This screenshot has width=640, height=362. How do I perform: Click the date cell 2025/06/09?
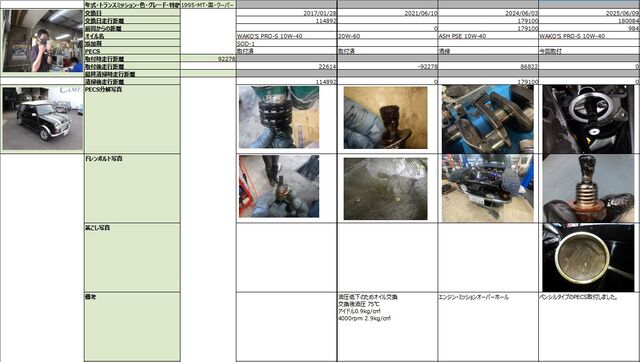tap(589, 13)
